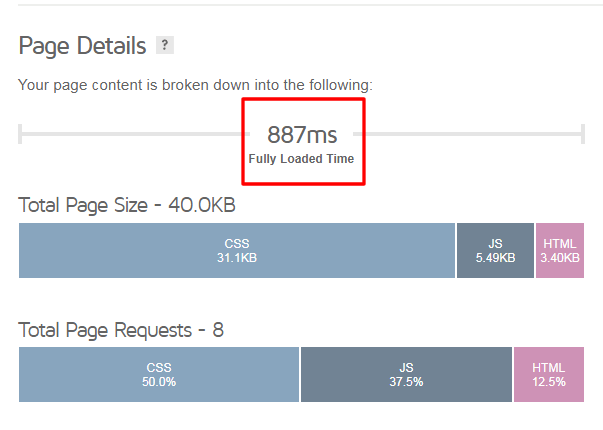This screenshot has height=430, width=603.
Task: Click the HTML 12.5% requests segment
Action: (549, 375)
